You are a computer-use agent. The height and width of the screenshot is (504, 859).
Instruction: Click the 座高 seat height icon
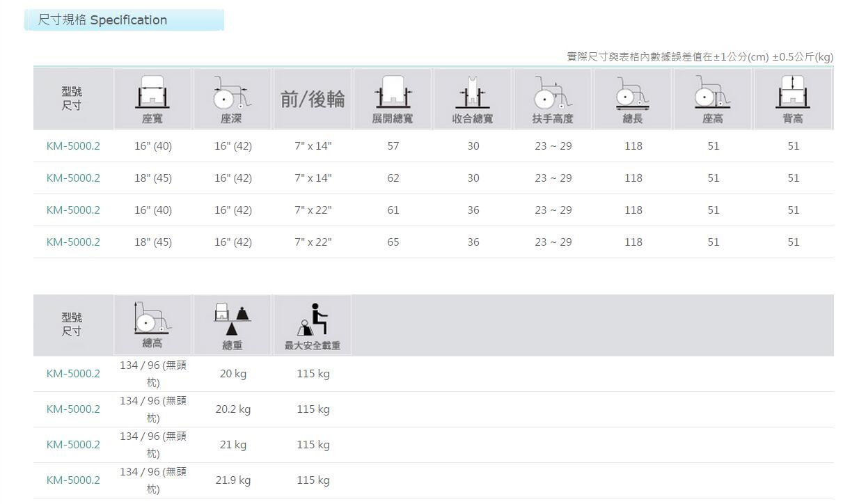tap(713, 94)
